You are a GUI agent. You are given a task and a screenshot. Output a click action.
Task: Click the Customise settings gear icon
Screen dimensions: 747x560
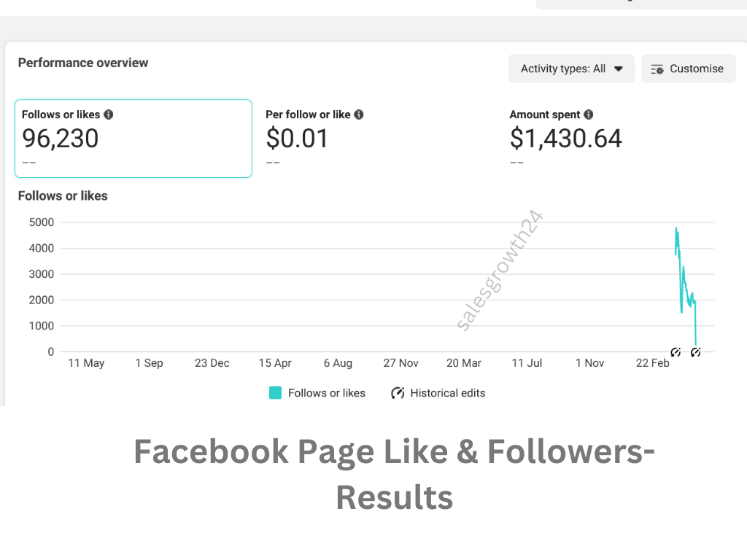coord(657,69)
